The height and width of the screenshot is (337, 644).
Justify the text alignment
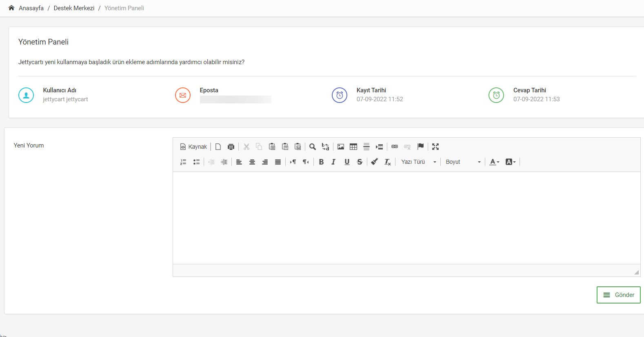(x=278, y=162)
